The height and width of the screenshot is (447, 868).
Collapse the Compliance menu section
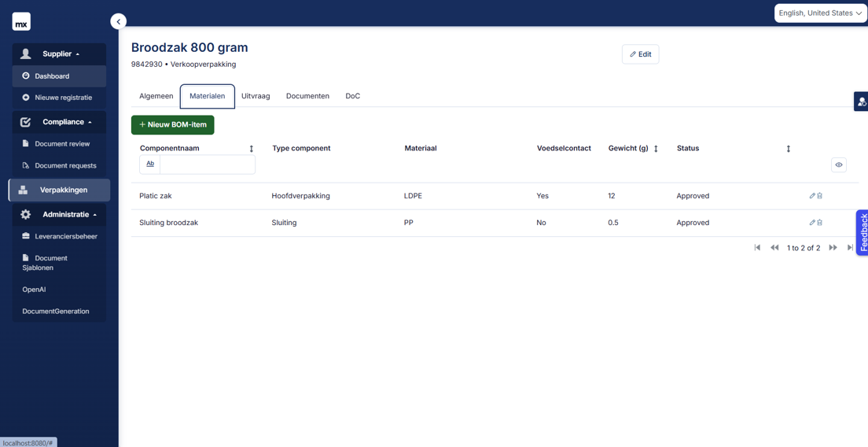pyautogui.click(x=59, y=122)
